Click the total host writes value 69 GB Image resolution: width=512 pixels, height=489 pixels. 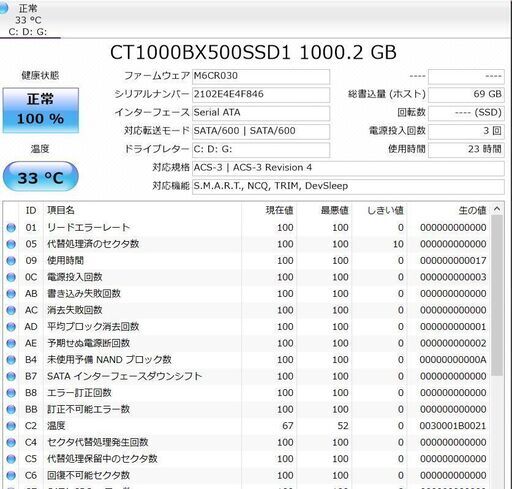(x=466, y=95)
